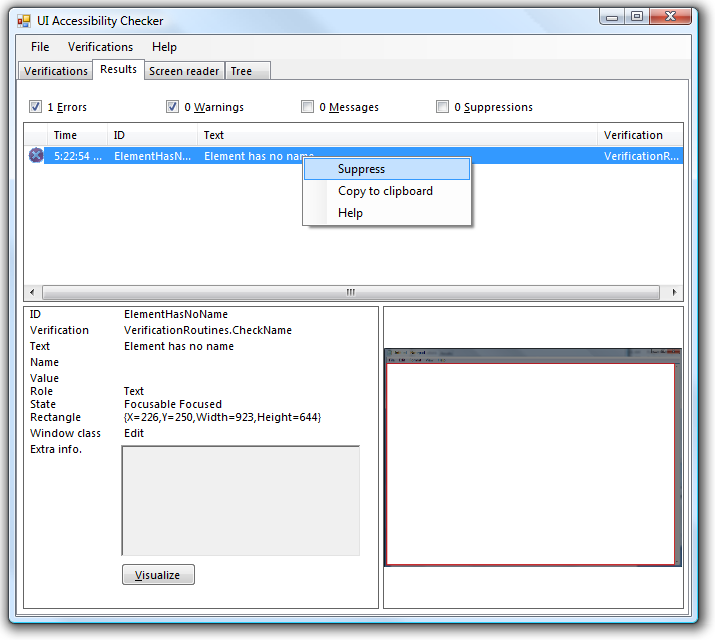Switch to the Verifications tab

56,71
